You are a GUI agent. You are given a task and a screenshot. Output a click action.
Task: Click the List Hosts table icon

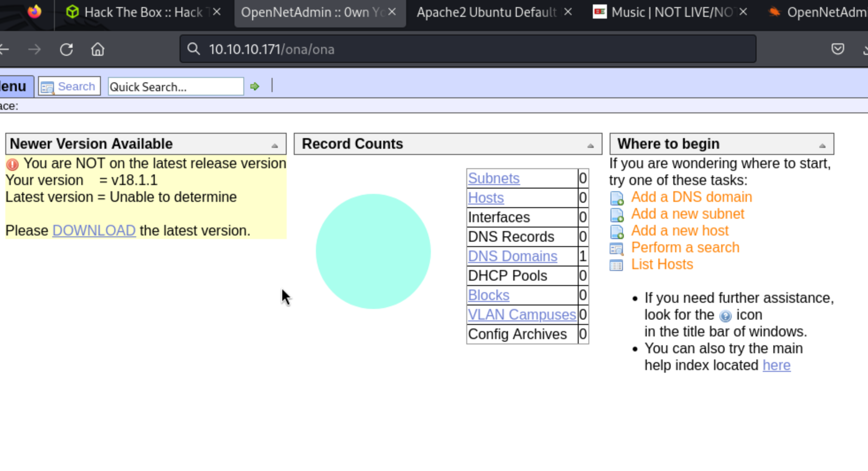[616, 265]
